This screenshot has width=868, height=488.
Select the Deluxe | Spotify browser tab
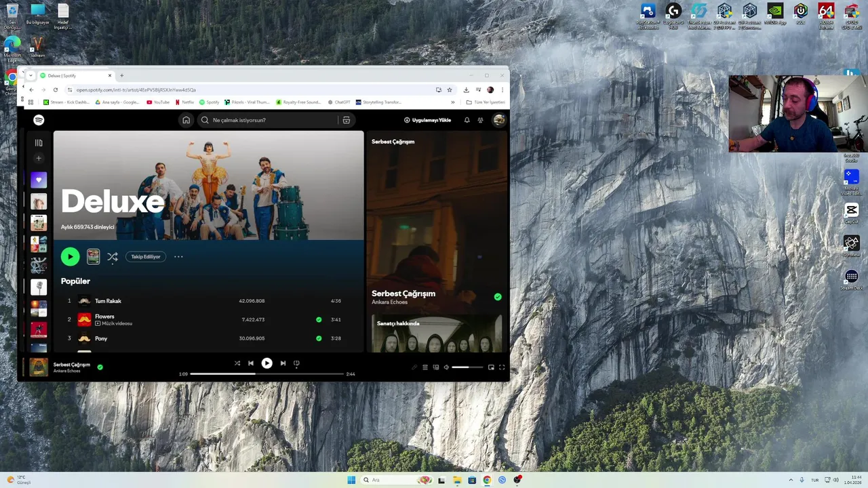tap(75, 75)
